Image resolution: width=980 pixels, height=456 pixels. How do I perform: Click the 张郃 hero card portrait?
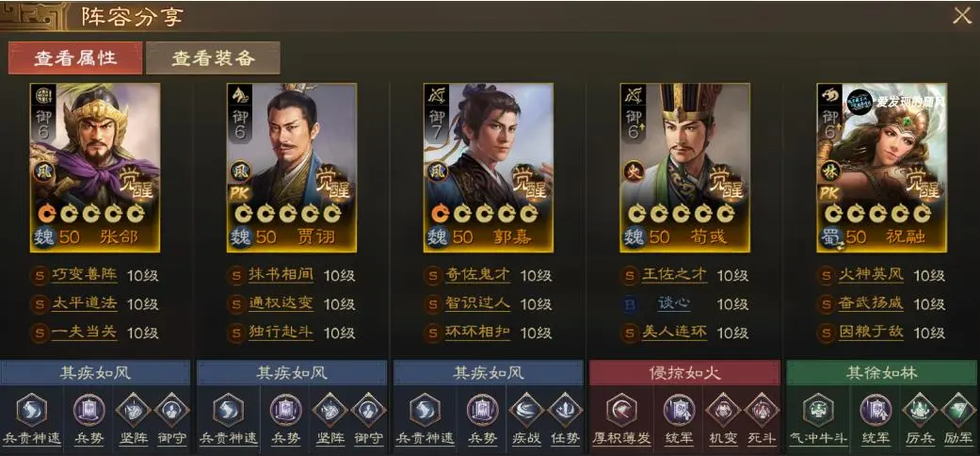click(x=95, y=168)
